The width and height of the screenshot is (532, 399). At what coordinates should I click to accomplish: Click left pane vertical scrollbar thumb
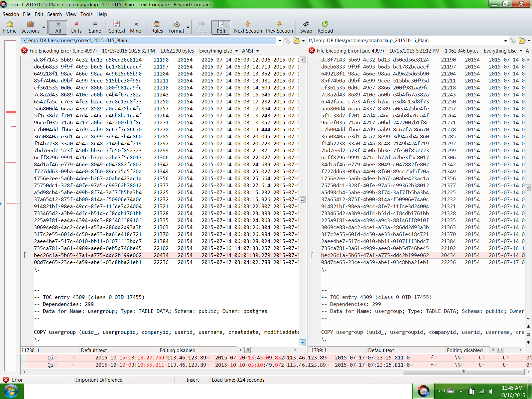pos(303,199)
